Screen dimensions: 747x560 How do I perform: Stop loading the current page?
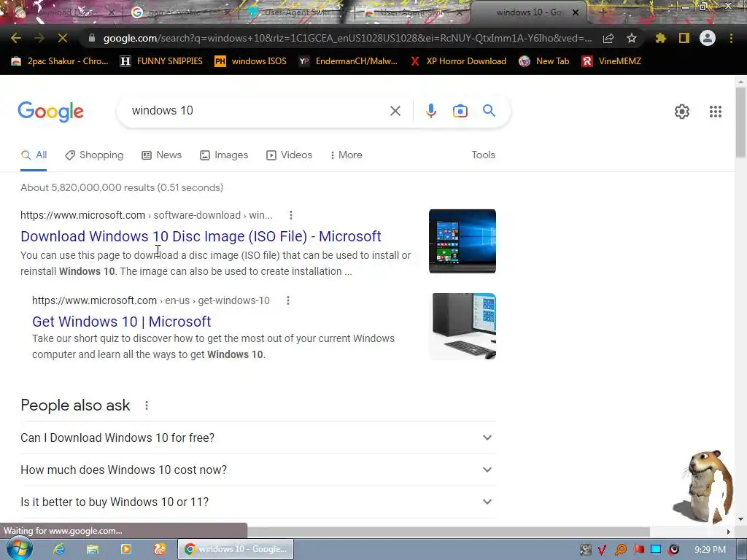tap(63, 38)
